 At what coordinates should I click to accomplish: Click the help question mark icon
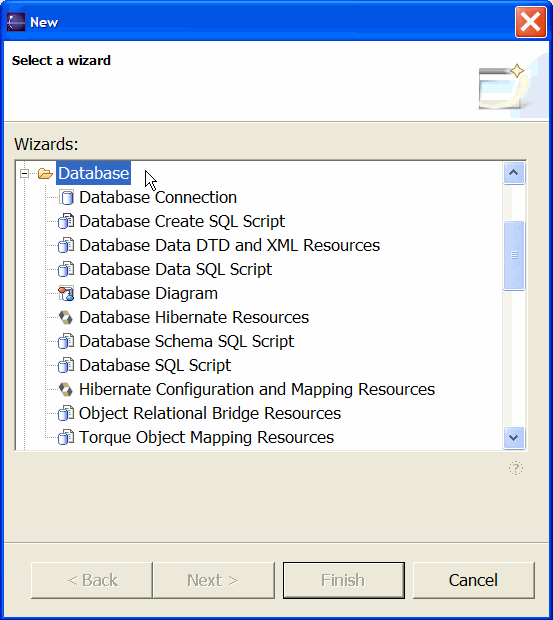515,468
